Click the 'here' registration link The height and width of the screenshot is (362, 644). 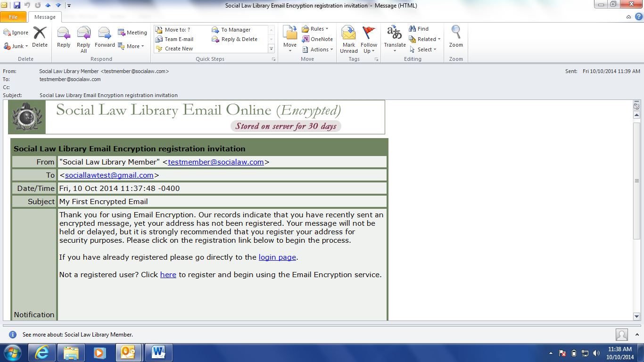point(168,275)
